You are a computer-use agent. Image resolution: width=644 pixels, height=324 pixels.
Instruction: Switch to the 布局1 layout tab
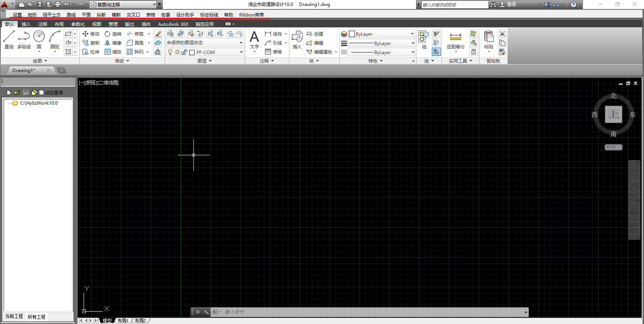(x=123, y=321)
